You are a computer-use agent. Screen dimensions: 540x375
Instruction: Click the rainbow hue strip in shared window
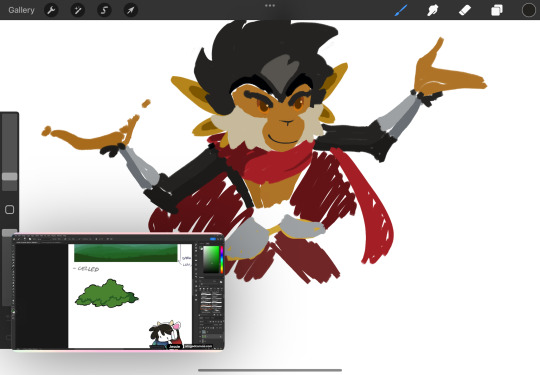[222, 259]
